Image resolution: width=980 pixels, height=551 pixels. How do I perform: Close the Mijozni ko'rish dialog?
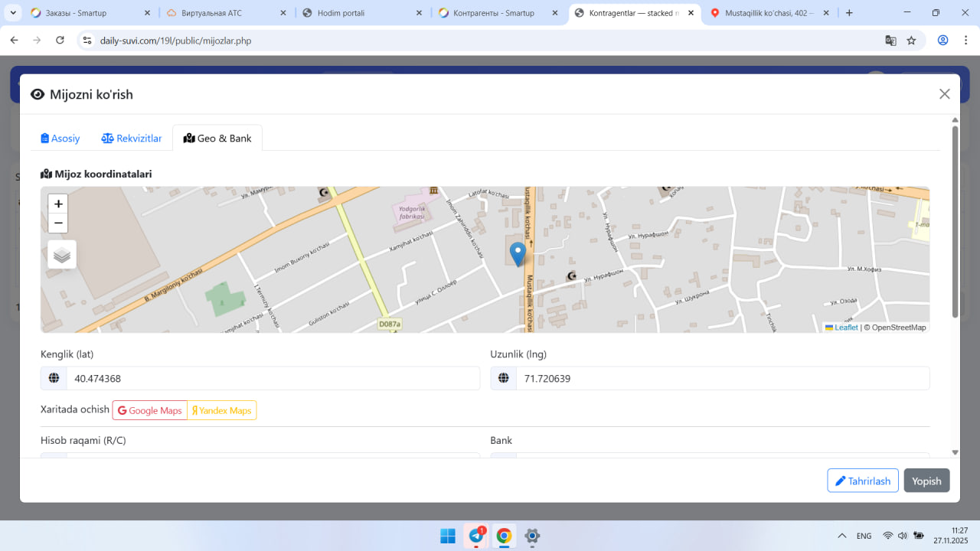944,94
